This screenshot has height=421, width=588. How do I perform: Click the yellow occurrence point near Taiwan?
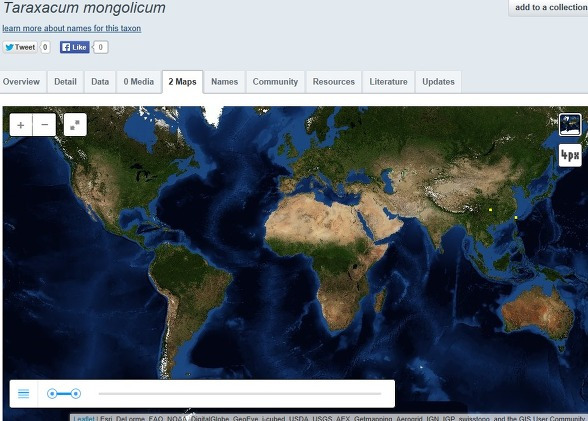(x=516, y=217)
